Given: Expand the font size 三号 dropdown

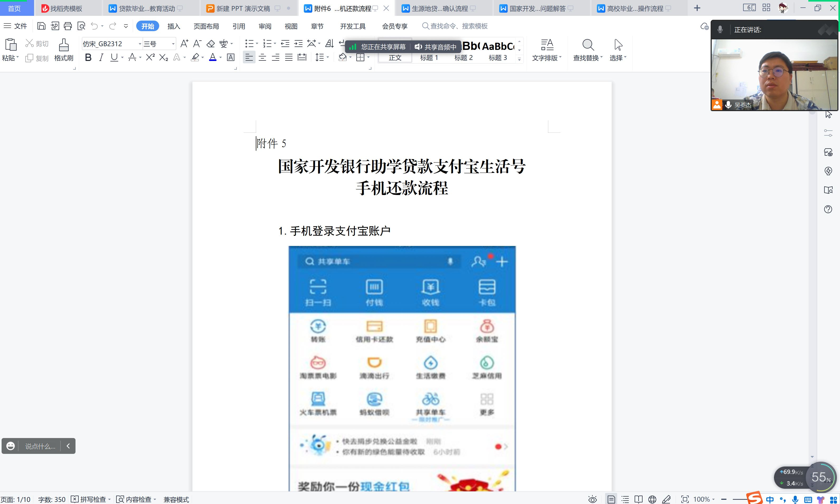Looking at the screenshot, I should click(x=173, y=44).
